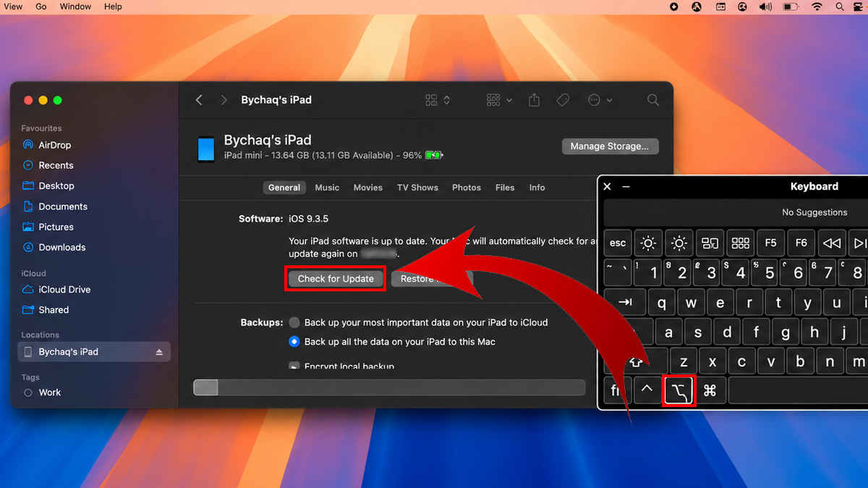Switch to the Files tab
868x488 pixels.
pyautogui.click(x=505, y=187)
